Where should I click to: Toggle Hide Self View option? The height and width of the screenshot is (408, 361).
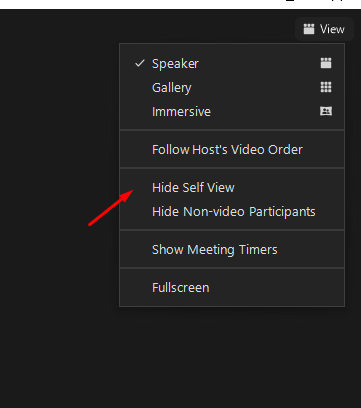coord(232,187)
